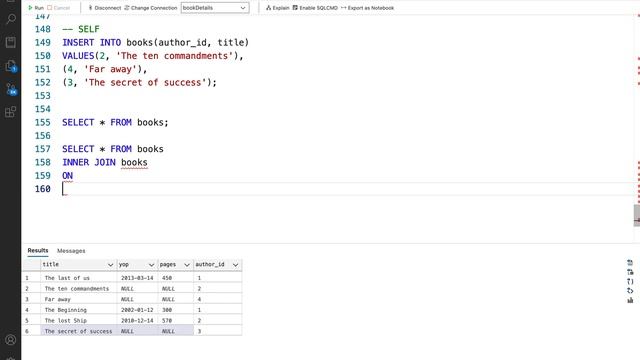Viewport: 640px width, 360px height.
Task: Click the Chart results icon
Action: click(630, 300)
